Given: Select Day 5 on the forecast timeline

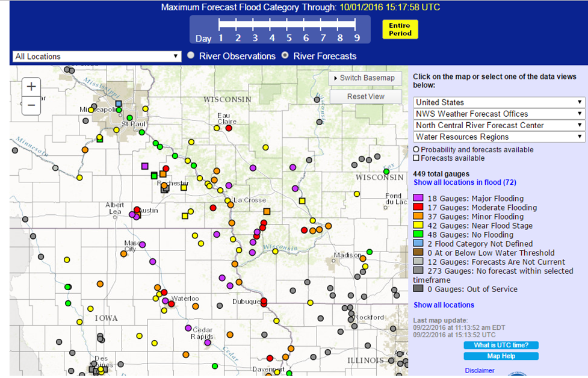Looking at the screenshot, I should 289,38.
